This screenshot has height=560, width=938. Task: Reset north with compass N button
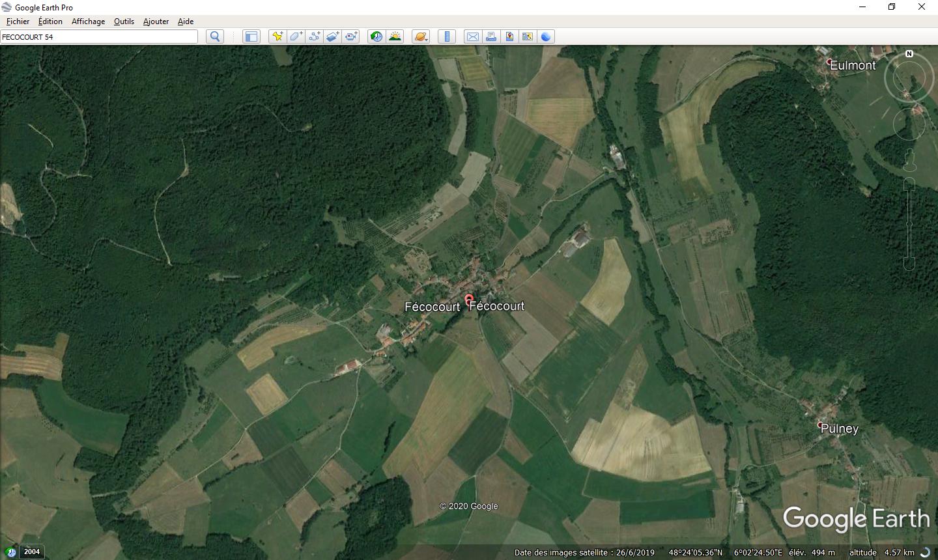tap(909, 54)
